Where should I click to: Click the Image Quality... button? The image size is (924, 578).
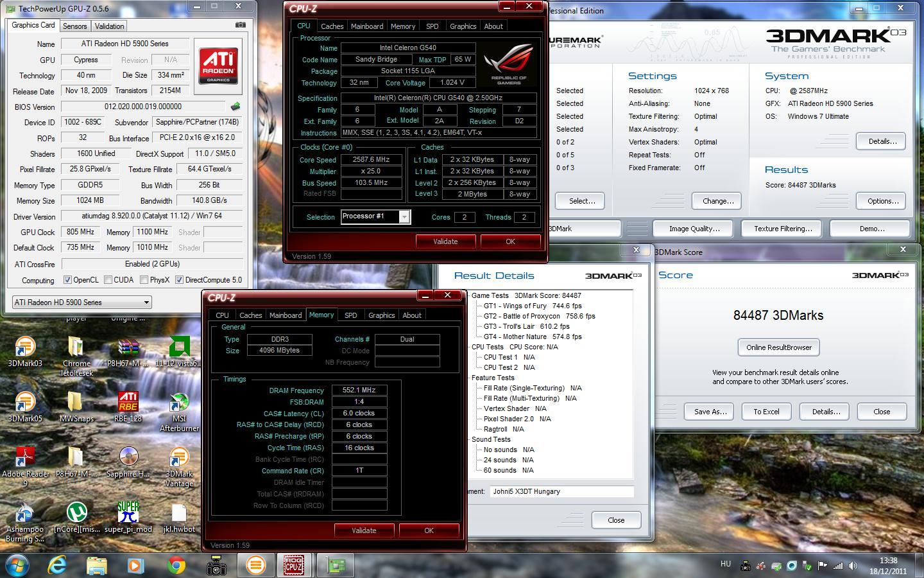click(694, 229)
